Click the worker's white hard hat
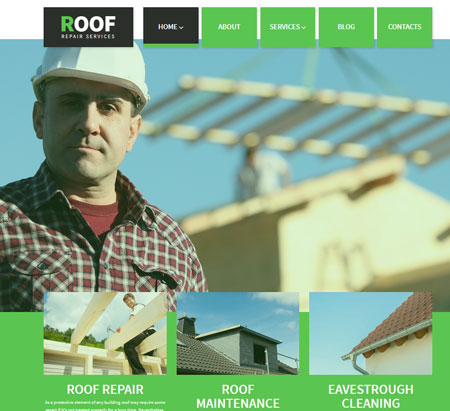450x411 pixels. click(x=92, y=75)
